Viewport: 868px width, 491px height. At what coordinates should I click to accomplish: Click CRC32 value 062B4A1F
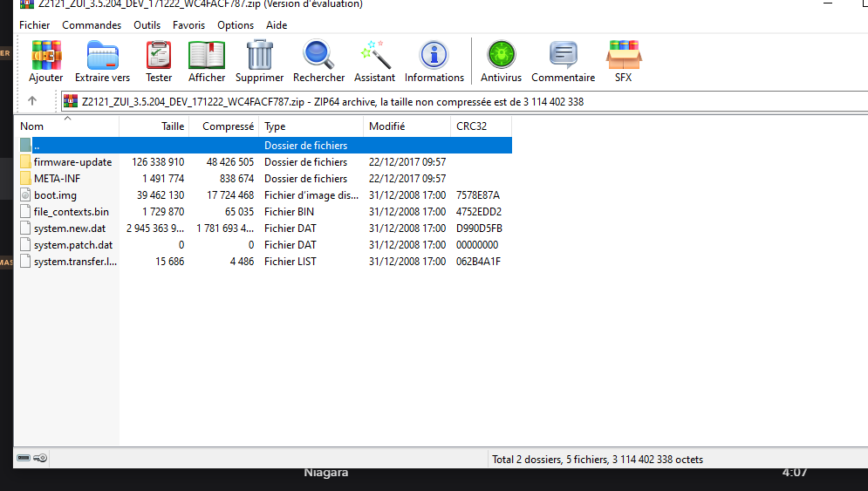478,262
